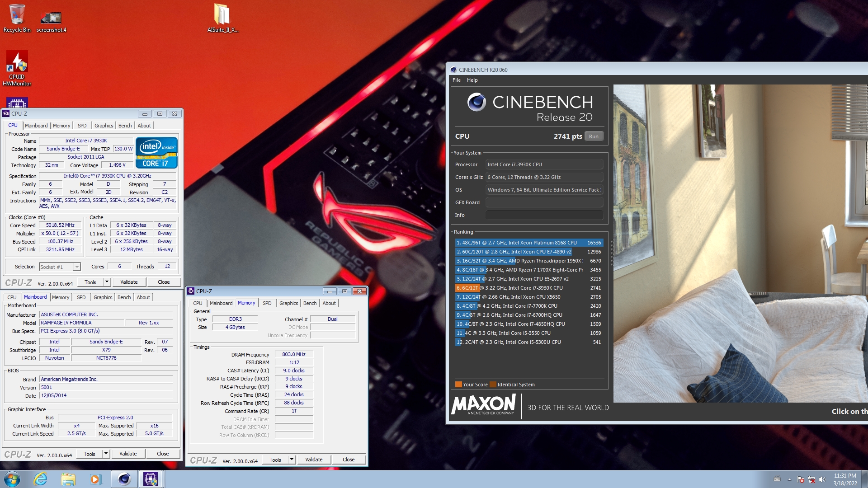Image resolution: width=868 pixels, height=488 pixels.
Task: Select ranking row Ryzen 7 1700X Eight-Core
Action: [x=529, y=270]
